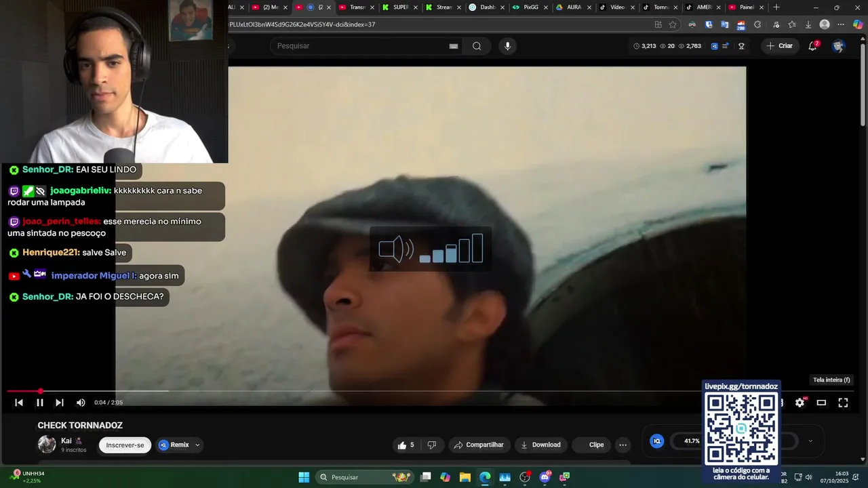868x488 pixels.
Task: Click the YouTube search magnifier button
Action: pos(477,46)
